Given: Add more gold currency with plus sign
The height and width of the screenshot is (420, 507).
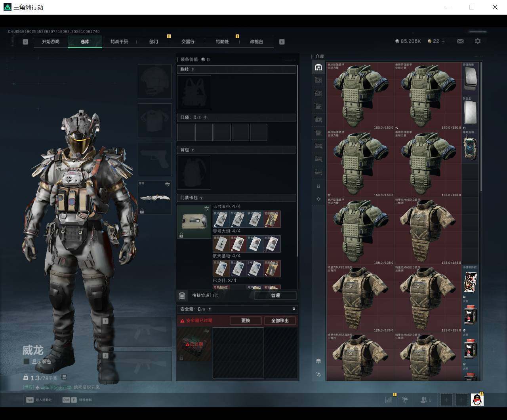Looking at the screenshot, I should click(x=443, y=41).
